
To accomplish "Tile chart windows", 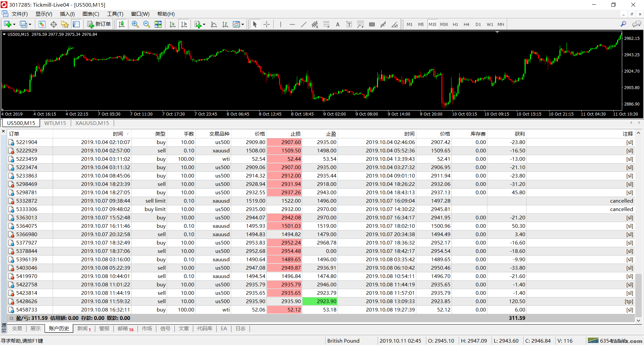I will [x=158, y=24].
